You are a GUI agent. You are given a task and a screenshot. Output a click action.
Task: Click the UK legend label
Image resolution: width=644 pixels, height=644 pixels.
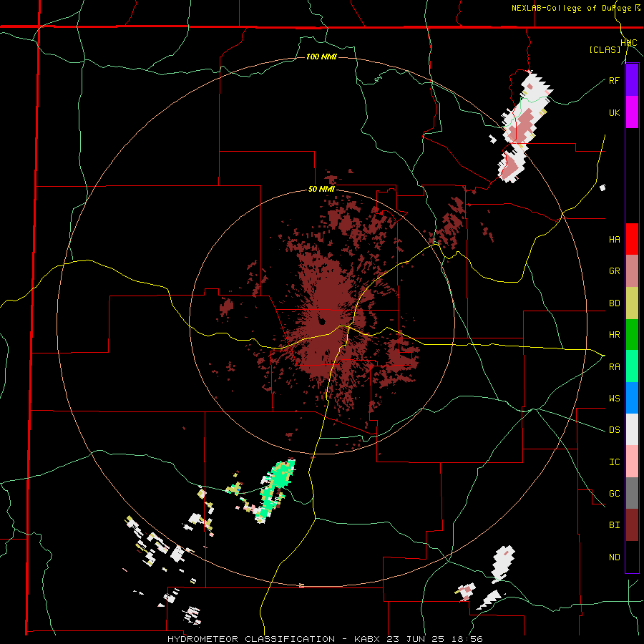click(x=614, y=112)
